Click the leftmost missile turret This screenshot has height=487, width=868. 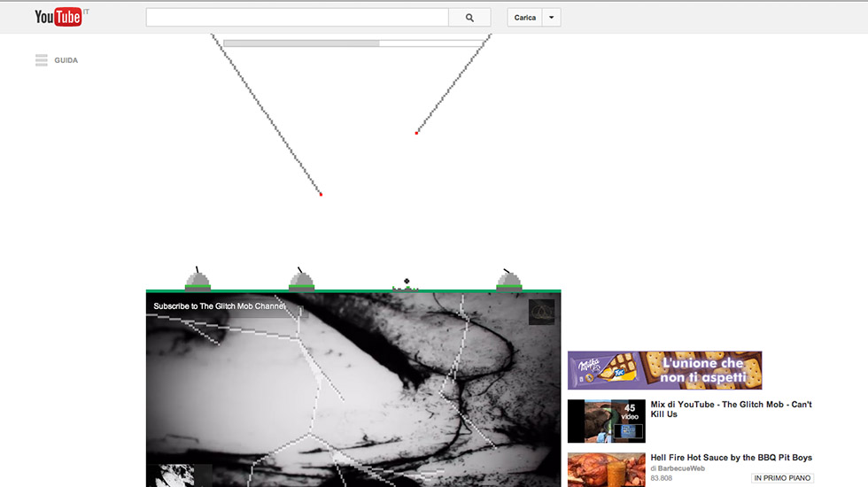click(198, 280)
